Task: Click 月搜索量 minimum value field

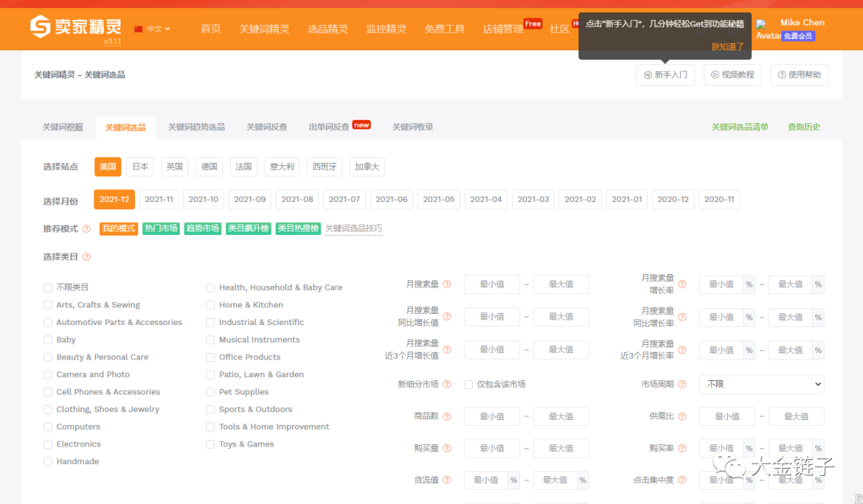Action: (x=491, y=284)
